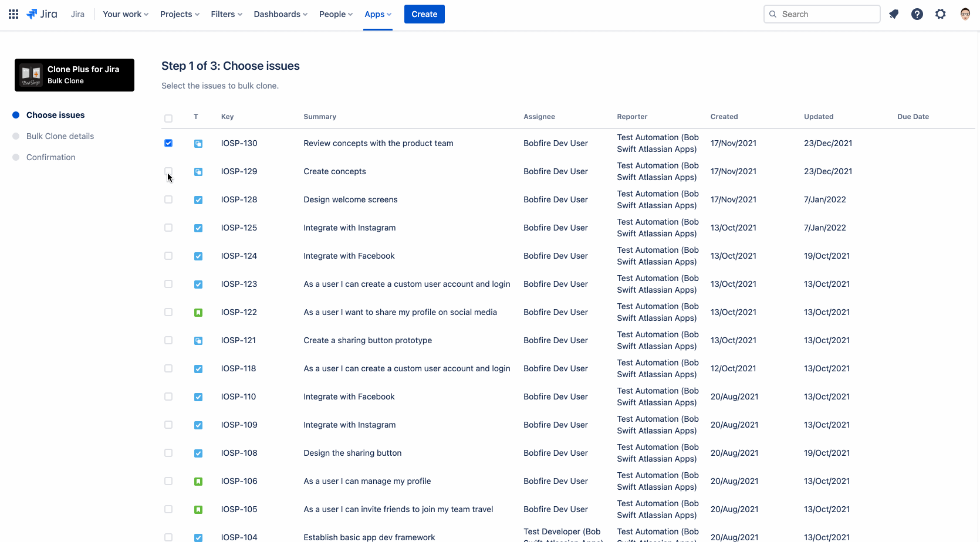The height and width of the screenshot is (542, 980).
Task: Click summary As a user I can manage my profile
Action: click(367, 481)
